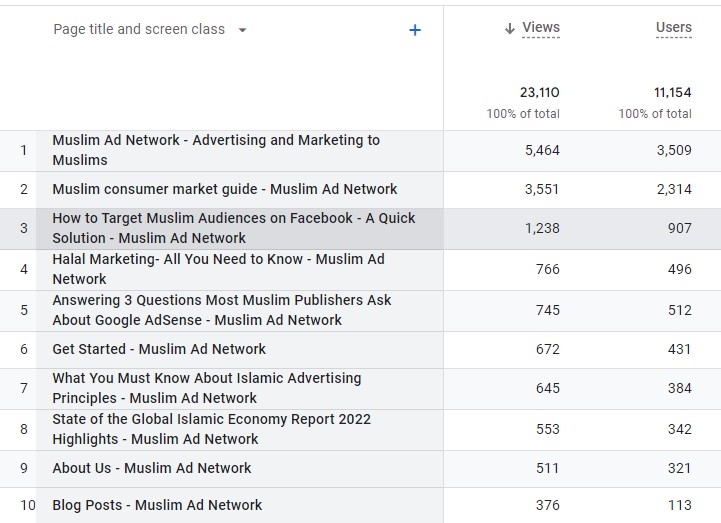
Task: Click the 2,314 users cell in row 2
Action: (x=674, y=189)
